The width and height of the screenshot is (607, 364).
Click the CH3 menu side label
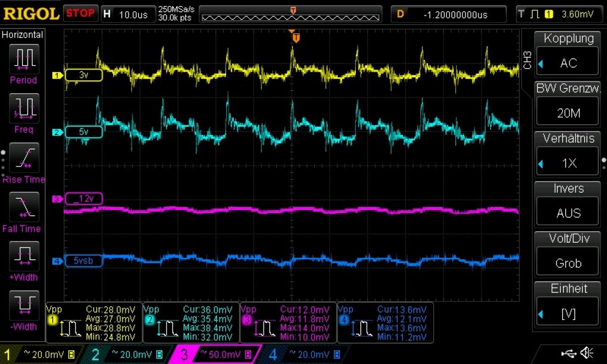click(527, 60)
